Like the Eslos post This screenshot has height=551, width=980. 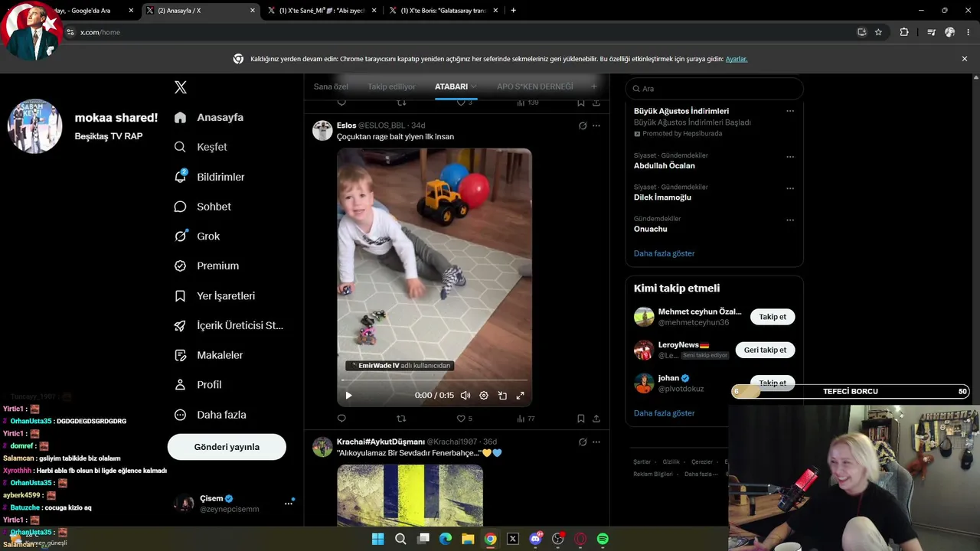tap(465, 419)
